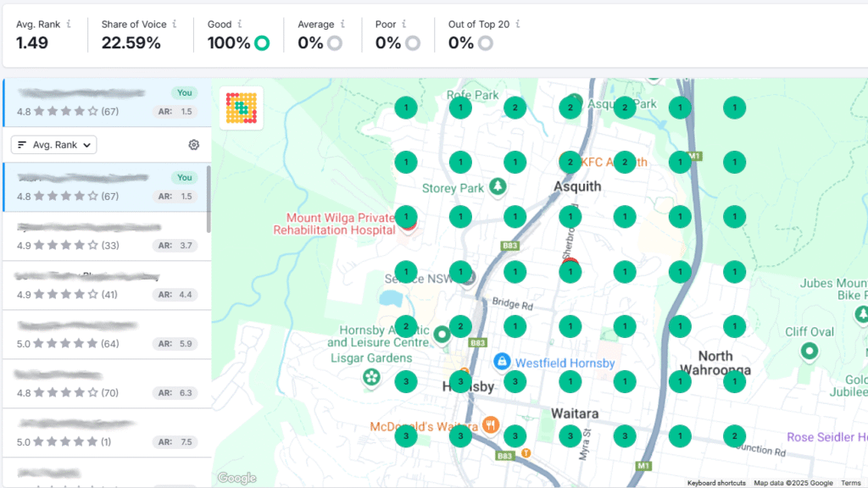Image resolution: width=868 pixels, height=488 pixels.
Task: Click the colored heatmap grid thumbnail
Action: click(242, 108)
